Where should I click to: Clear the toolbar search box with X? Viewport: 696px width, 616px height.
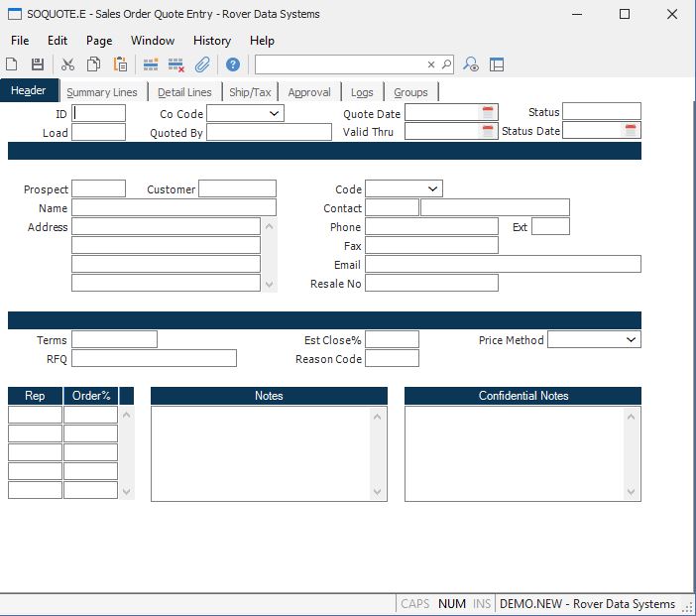click(431, 64)
